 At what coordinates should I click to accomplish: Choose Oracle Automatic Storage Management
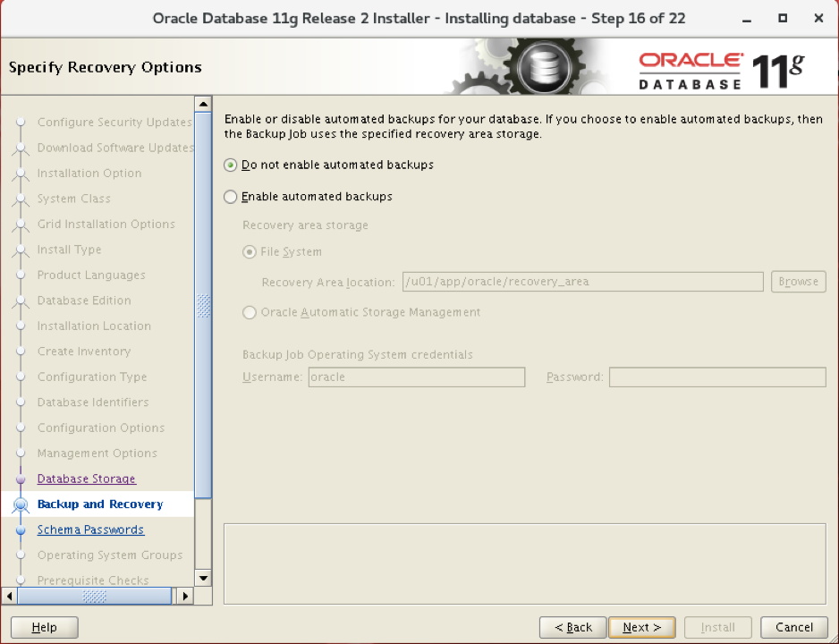tap(249, 312)
